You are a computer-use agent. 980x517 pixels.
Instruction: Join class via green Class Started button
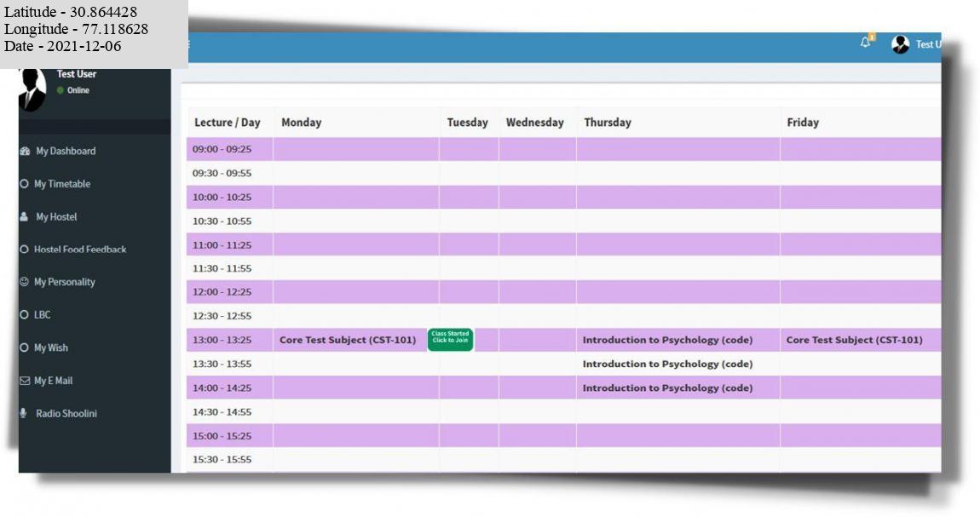pyautogui.click(x=450, y=339)
